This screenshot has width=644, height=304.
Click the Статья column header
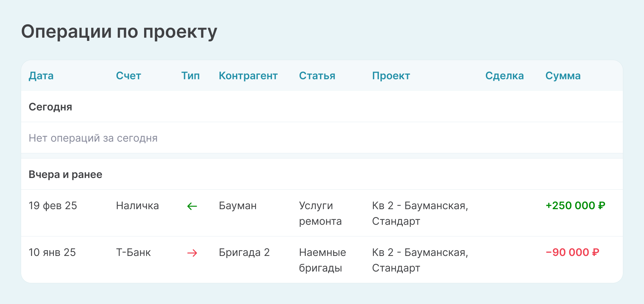[317, 76]
